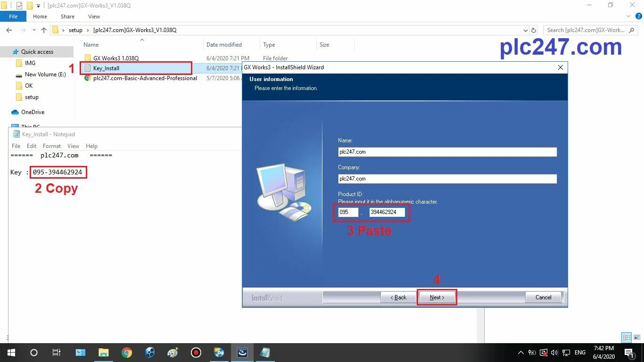The image size is (644, 362).
Task: Open the screen recorder taskbar icon
Action: [196, 353]
